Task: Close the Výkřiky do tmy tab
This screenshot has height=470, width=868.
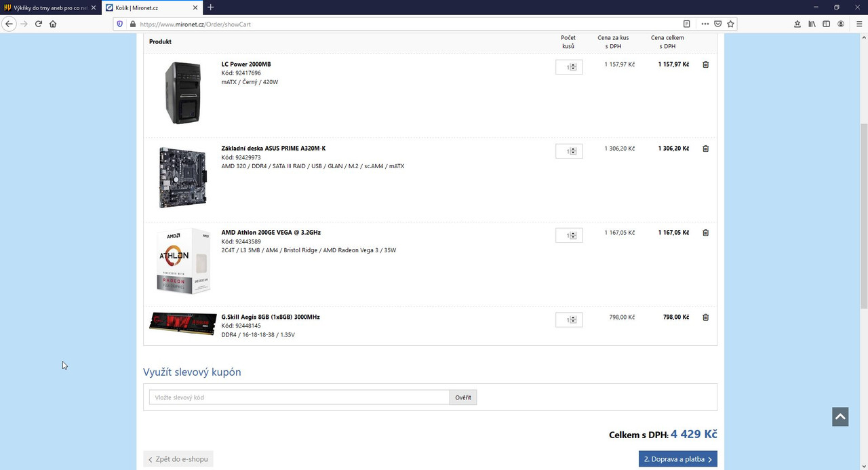Action: coord(94,7)
